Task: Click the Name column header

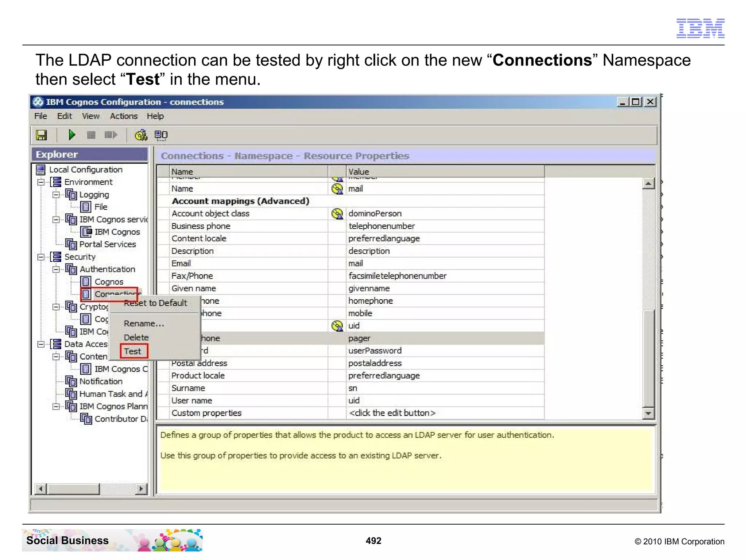Action: [x=249, y=171]
